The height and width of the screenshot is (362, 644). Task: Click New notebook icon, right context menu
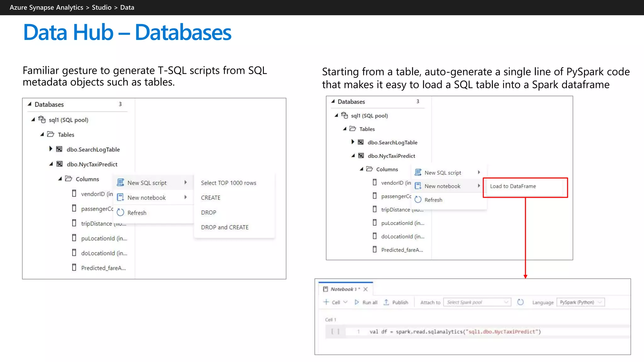(418, 186)
